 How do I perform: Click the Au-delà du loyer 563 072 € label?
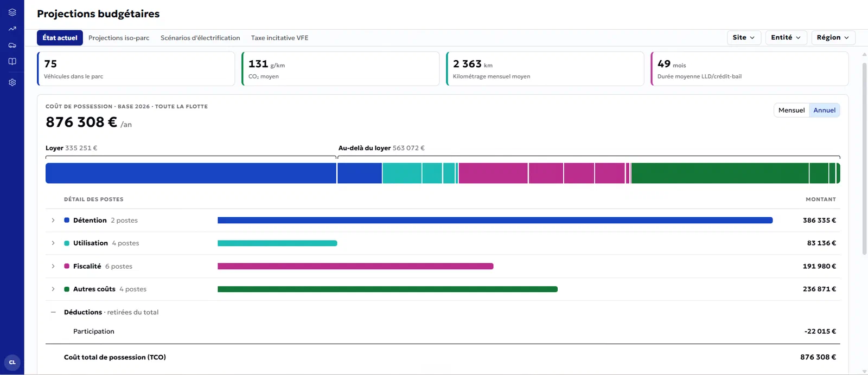click(381, 148)
